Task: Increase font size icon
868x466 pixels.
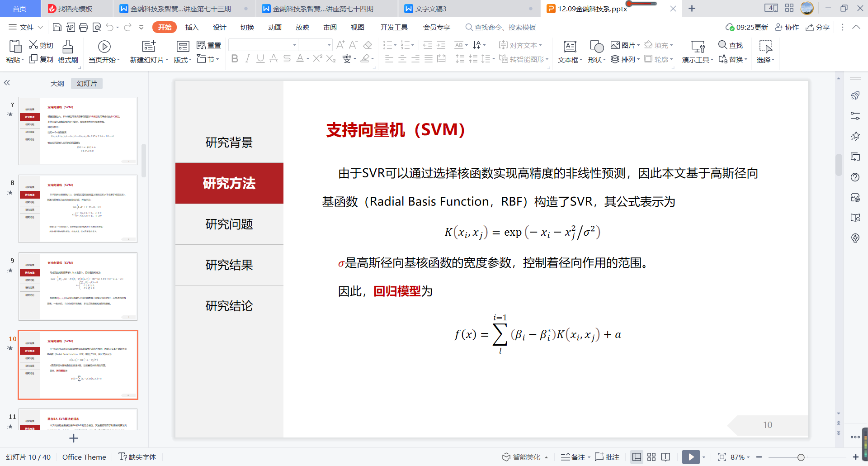Action: coord(340,45)
